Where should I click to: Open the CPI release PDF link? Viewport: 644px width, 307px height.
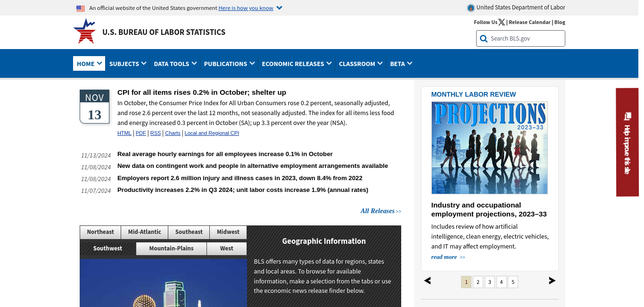pos(141,133)
